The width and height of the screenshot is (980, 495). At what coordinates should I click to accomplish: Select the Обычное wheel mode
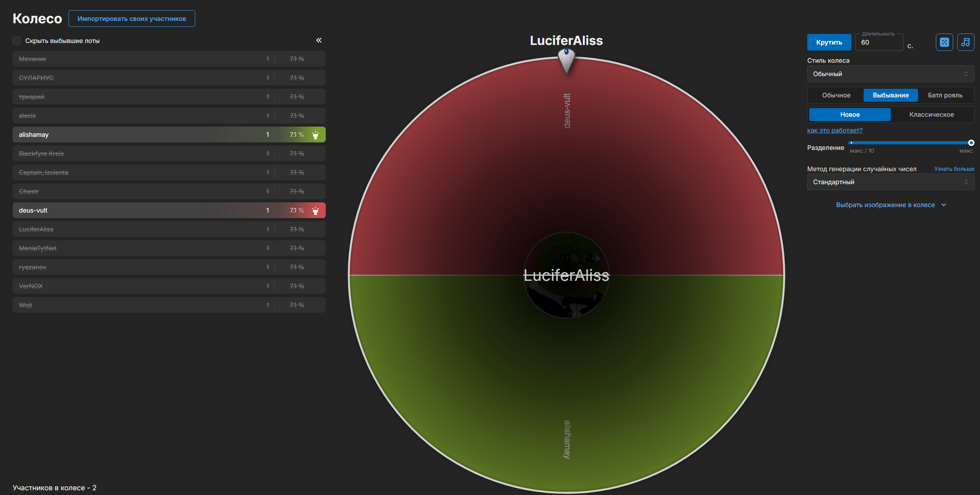tap(836, 95)
